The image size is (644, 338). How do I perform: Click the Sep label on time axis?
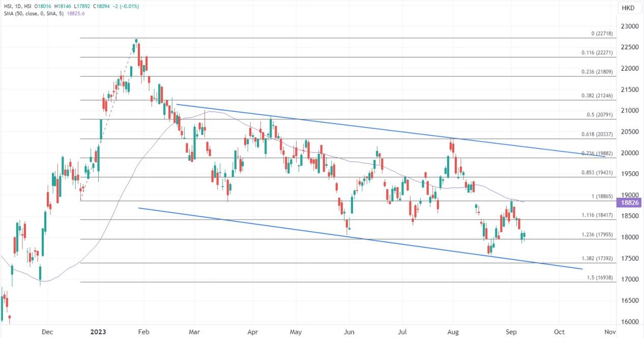point(511,332)
